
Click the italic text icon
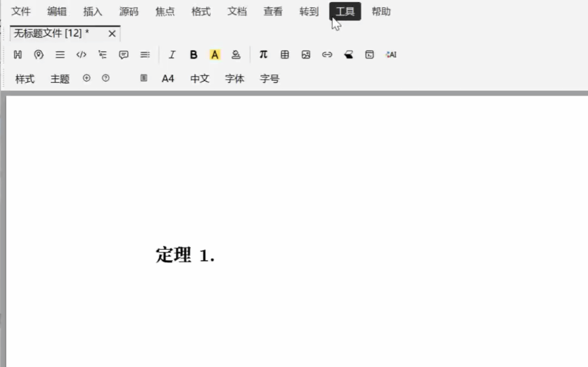pos(172,55)
